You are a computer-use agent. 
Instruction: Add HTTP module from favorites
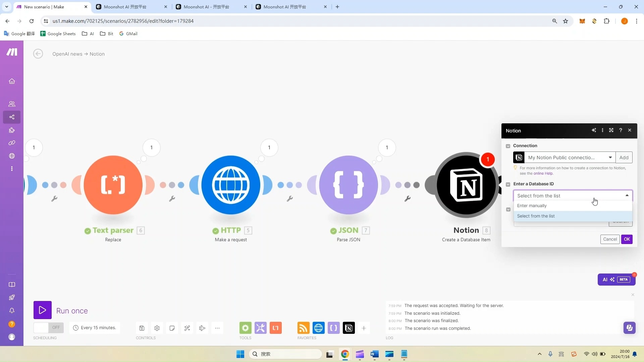(319, 328)
